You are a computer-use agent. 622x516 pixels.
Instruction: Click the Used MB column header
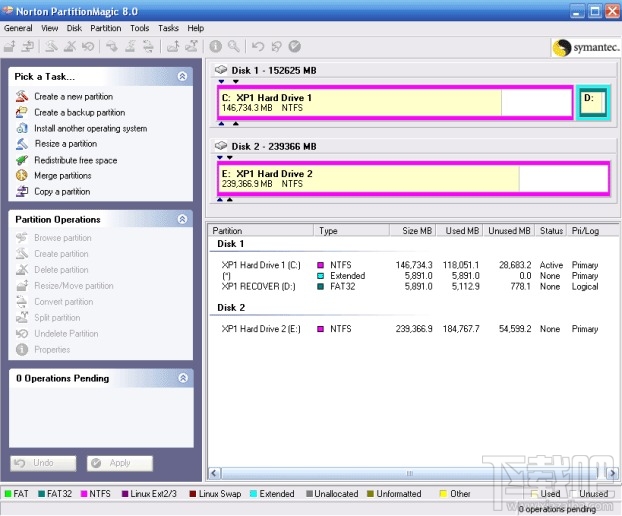(x=460, y=230)
